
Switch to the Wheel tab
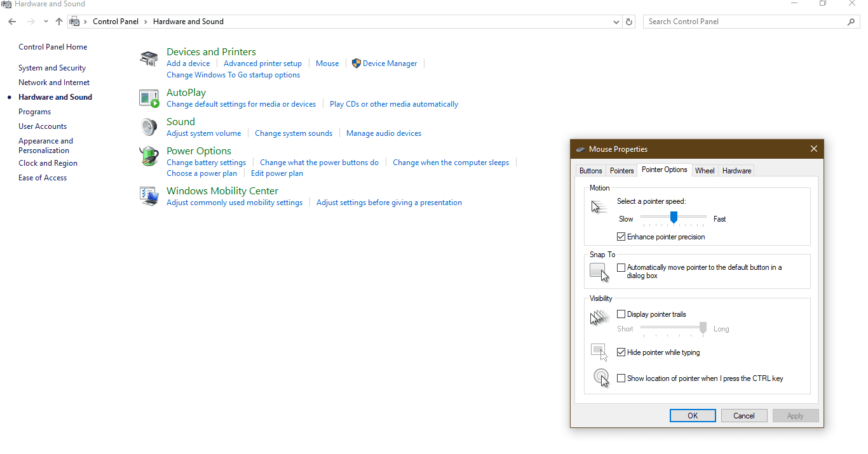[x=704, y=171]
